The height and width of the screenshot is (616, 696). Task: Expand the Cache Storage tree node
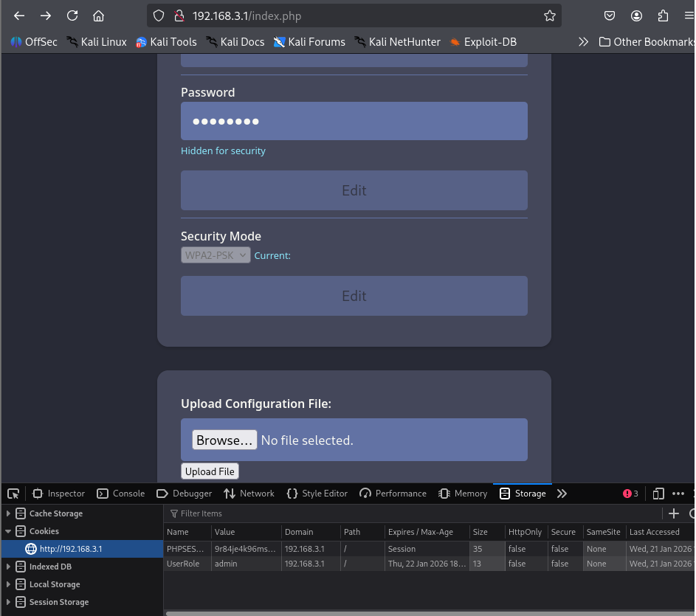pos(8,513)
